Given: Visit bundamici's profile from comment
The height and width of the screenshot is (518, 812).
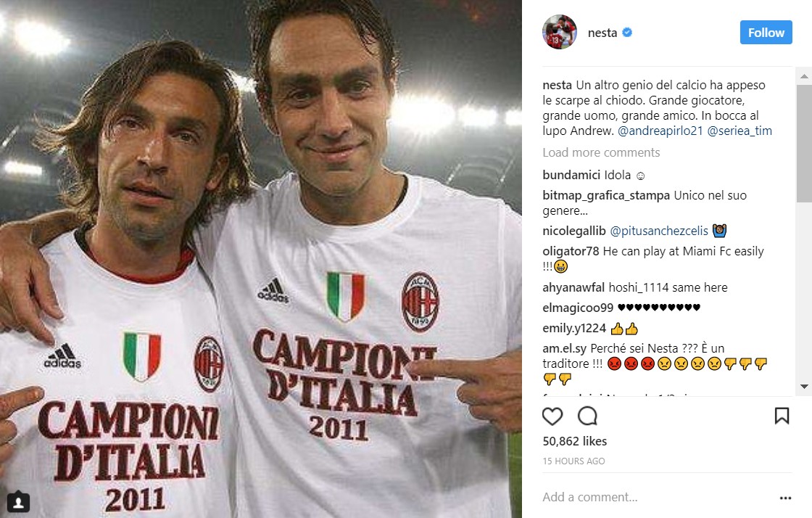Looking at the screenshot, I should [x=571, y=175].
